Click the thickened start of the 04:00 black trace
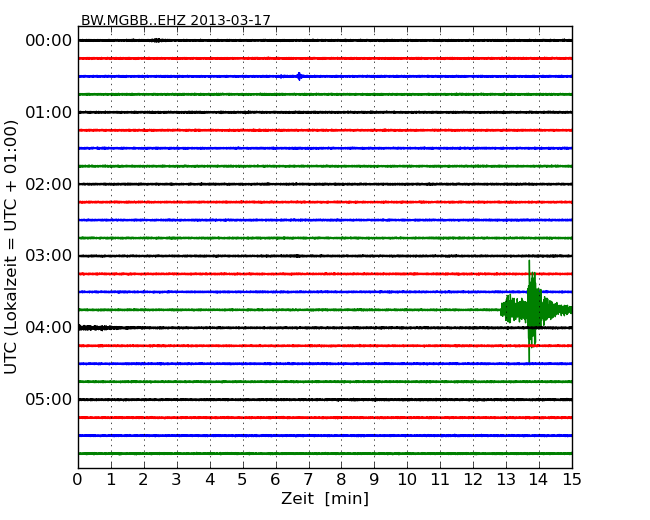The image size is (650, 520). coord(95,328)
